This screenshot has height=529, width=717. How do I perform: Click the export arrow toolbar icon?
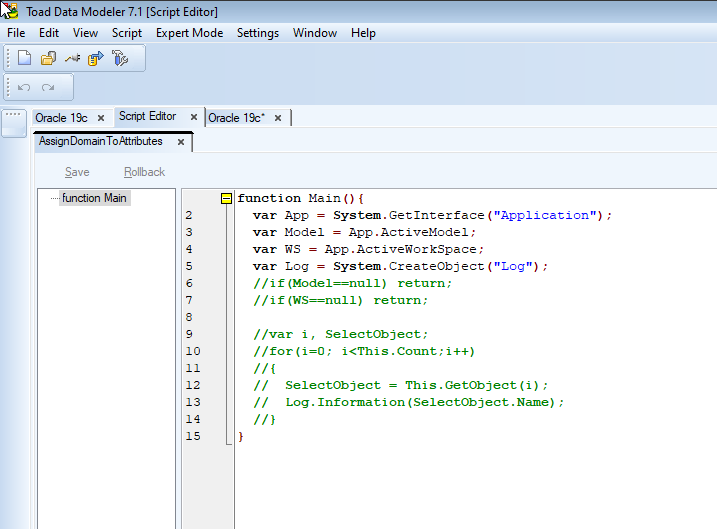pos(96,58)
